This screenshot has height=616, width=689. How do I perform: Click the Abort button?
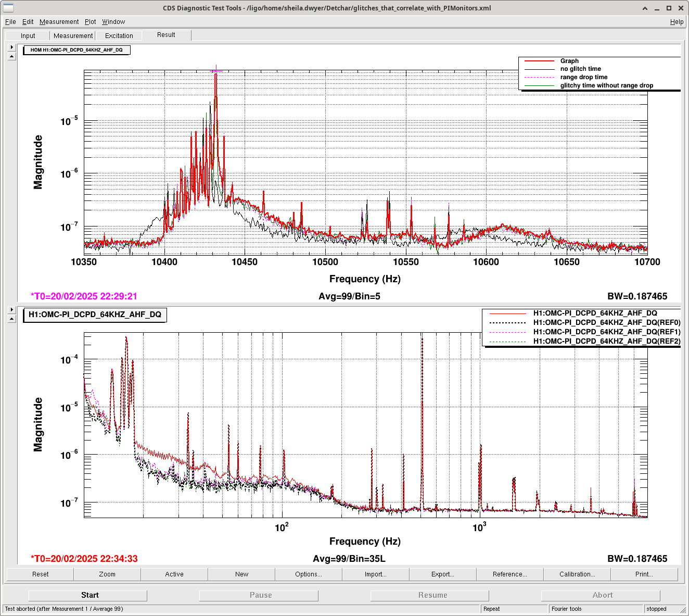tap(601, 595)
